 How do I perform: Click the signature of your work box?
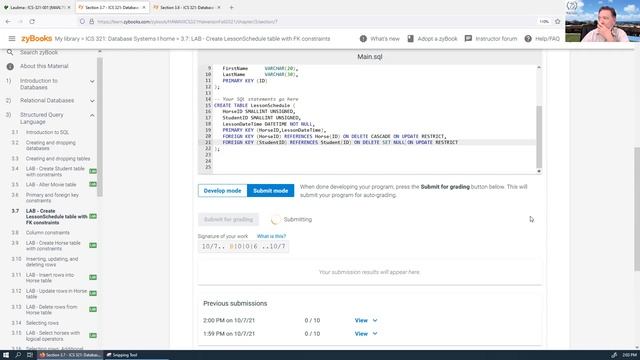(243, 247)
